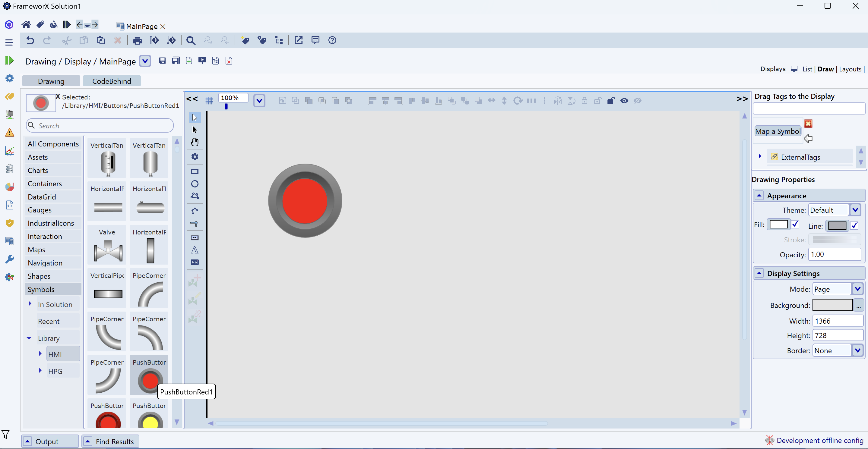This screenshot has width=868, height=449.
Task: Click red clear icon next to Map a Symbol
Action: 808,124
